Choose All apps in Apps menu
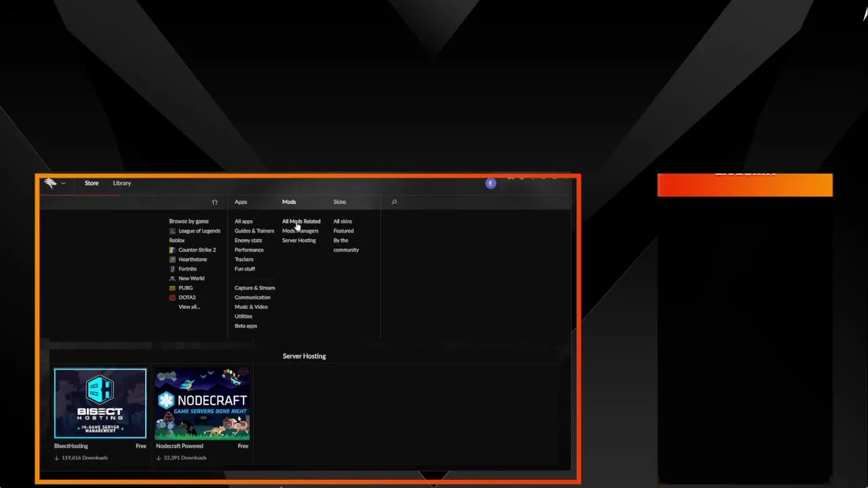 pos(243,222)
